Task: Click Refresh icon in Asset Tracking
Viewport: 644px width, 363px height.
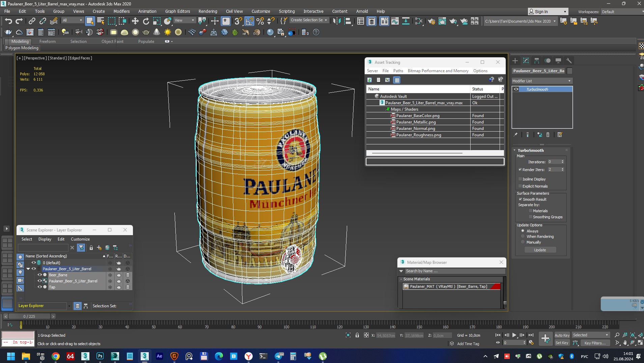Action: [x=370, y=80]
